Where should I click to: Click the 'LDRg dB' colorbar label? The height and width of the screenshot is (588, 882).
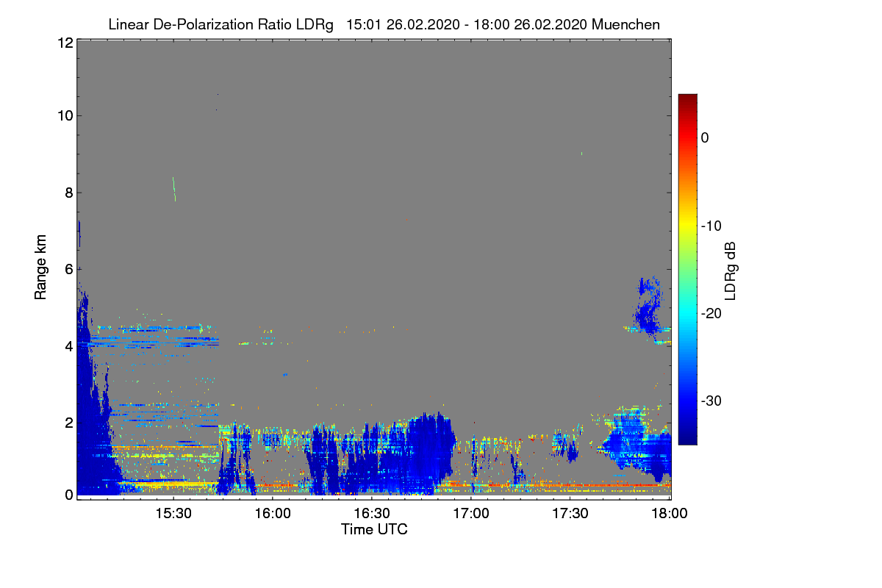[x=730, y=270]
